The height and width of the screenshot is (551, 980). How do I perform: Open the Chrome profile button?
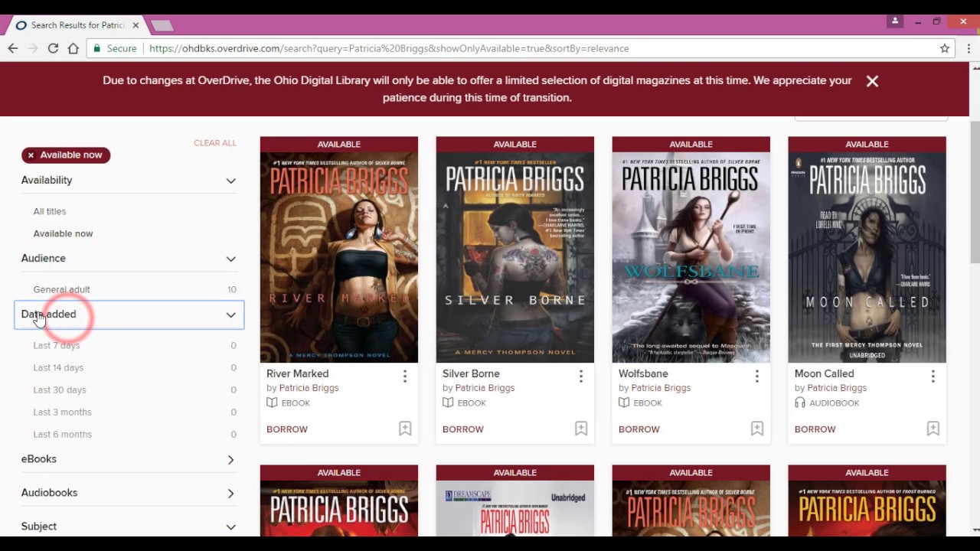tap(894, 21)
